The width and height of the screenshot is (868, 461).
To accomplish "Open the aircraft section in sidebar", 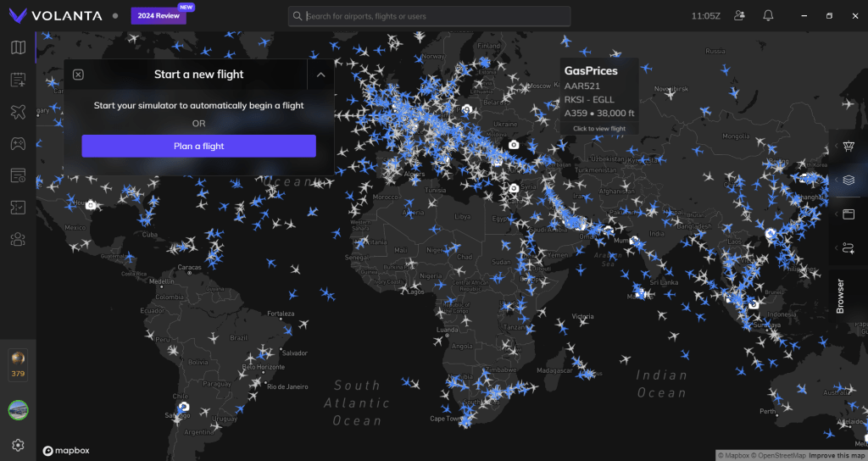I will 18,112.
